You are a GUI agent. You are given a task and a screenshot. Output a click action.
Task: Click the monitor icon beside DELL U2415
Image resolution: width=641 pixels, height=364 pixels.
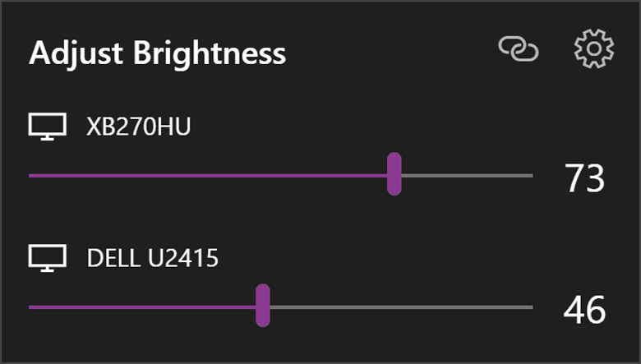point(48,259)
